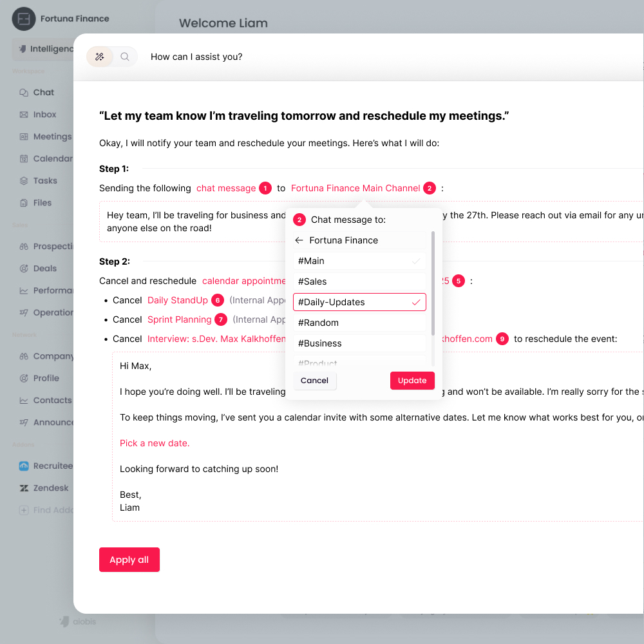Screen dimensions: 644x644
Task: Select the #Random channel option
Action: pyautogui.click(x=359, y=323)
